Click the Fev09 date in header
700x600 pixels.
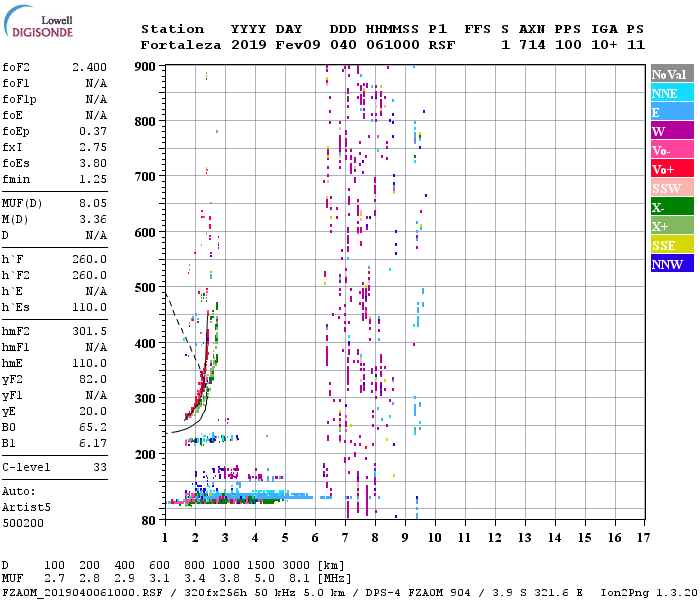298,45
